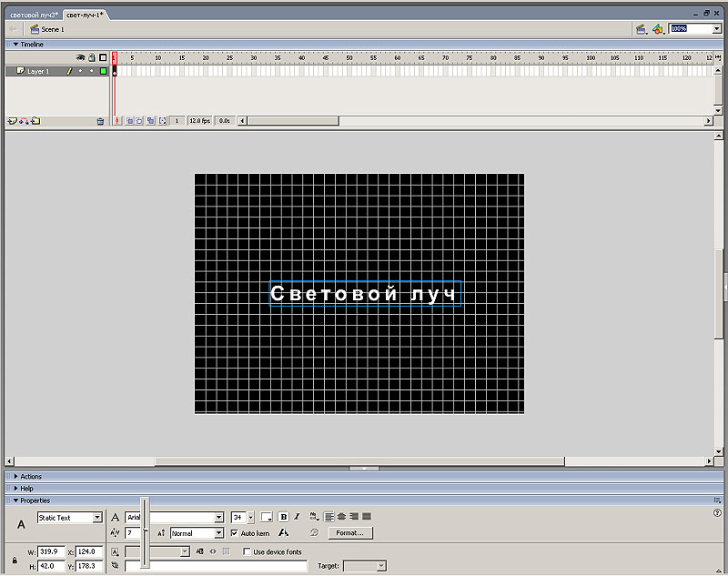This screenshot has width=728, height=576.
Task: Open the Edit Symbols menu
Action: [658, 29]
